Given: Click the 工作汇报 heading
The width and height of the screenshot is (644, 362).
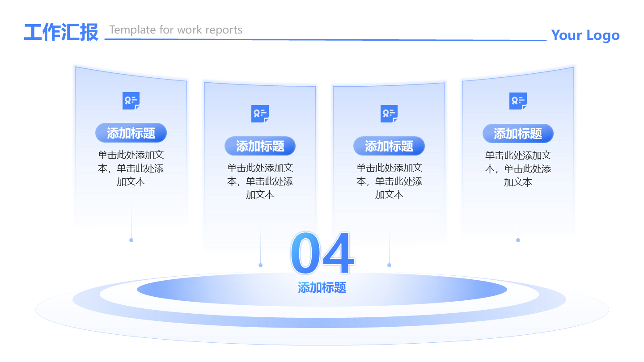Looking at the screenshot, I should [61, 33].
